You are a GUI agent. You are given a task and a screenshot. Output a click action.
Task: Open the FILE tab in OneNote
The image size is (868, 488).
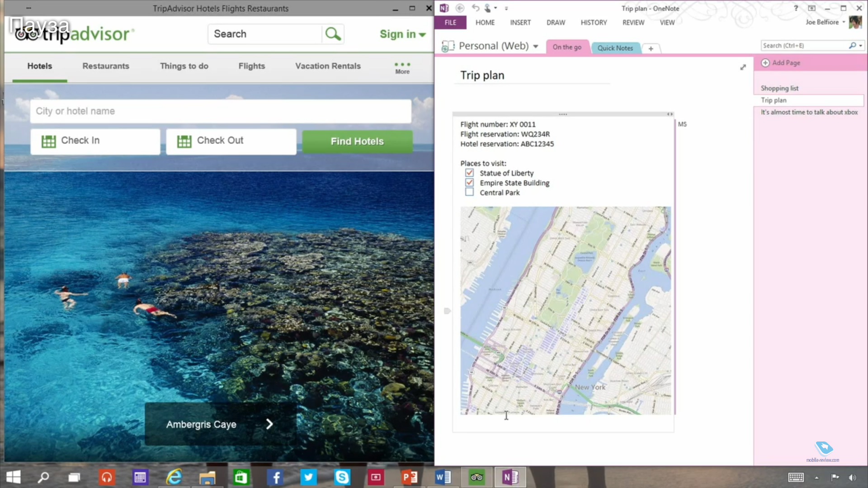(450, 23)
